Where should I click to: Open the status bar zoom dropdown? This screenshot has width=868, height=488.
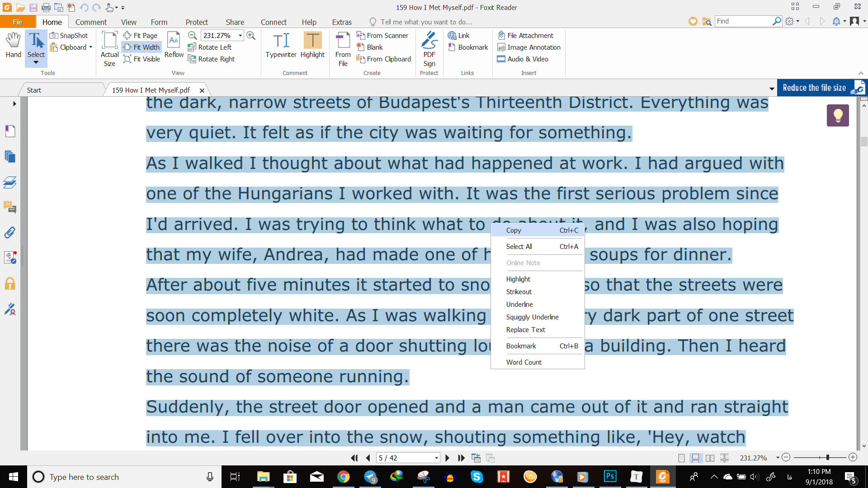coord(778,458)
